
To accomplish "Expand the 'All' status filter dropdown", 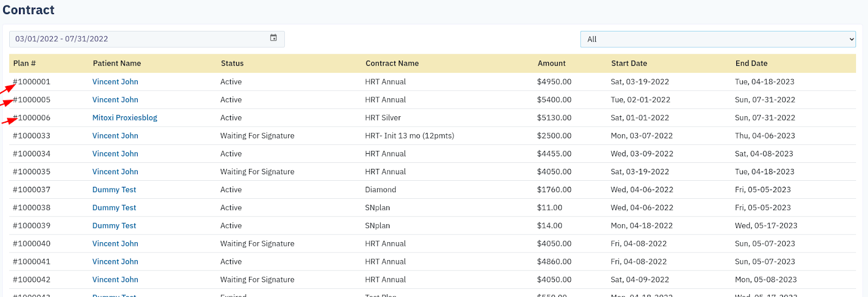I will (x=718, y=39).
